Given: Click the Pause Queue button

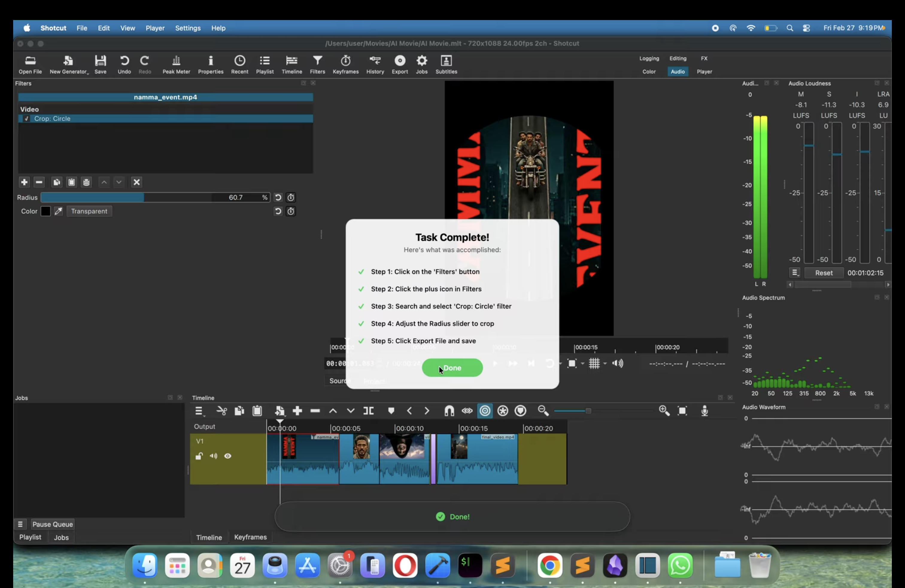Looking at the screenshot, I should pos(52,524).
